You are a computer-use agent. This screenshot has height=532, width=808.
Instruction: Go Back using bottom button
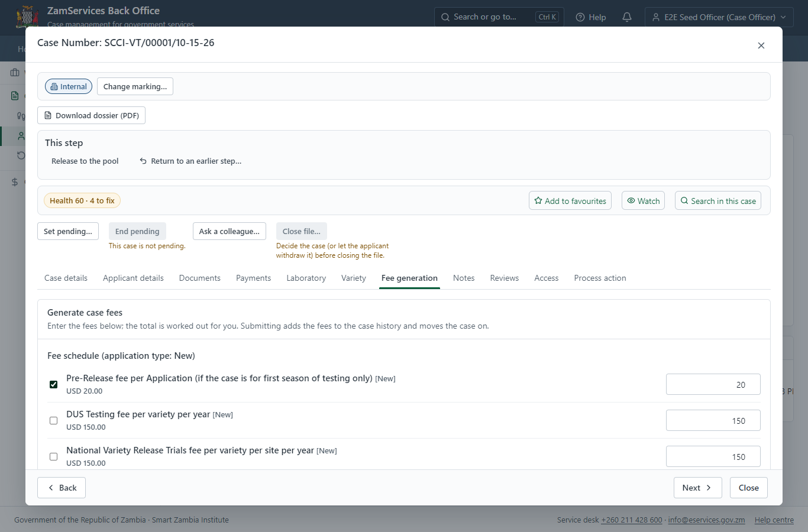click(x=62, y=488)
